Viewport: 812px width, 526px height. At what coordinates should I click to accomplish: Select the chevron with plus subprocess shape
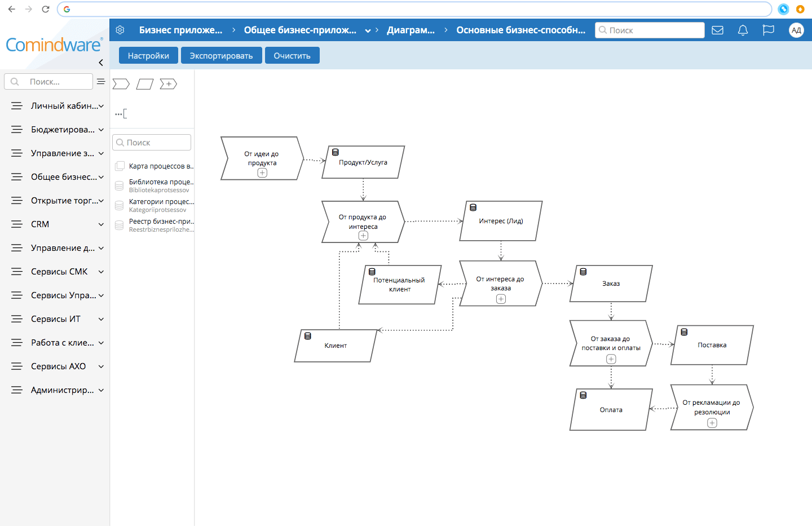coord(169,84)
